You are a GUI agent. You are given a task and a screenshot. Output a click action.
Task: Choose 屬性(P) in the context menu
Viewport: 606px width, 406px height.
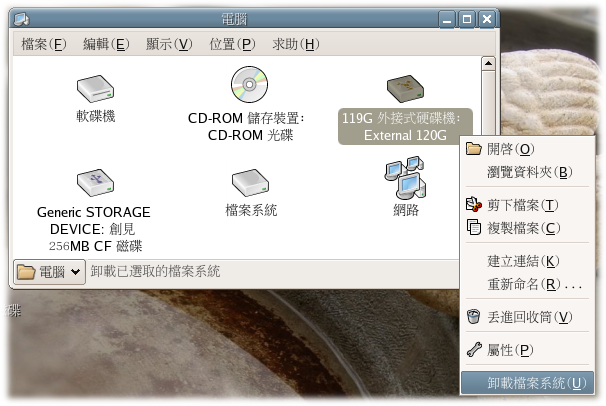(x=527, y=350)
